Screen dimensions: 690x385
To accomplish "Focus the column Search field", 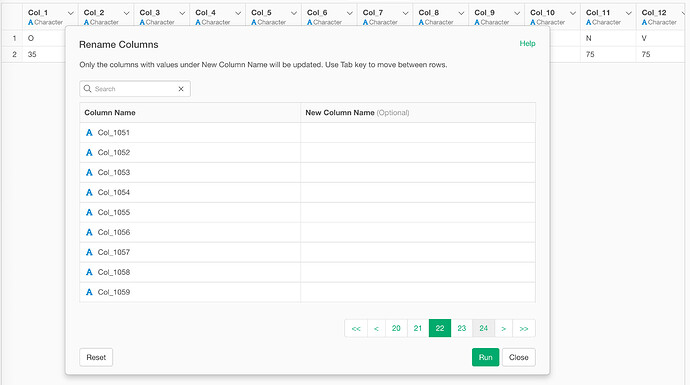I will [135, 89].
